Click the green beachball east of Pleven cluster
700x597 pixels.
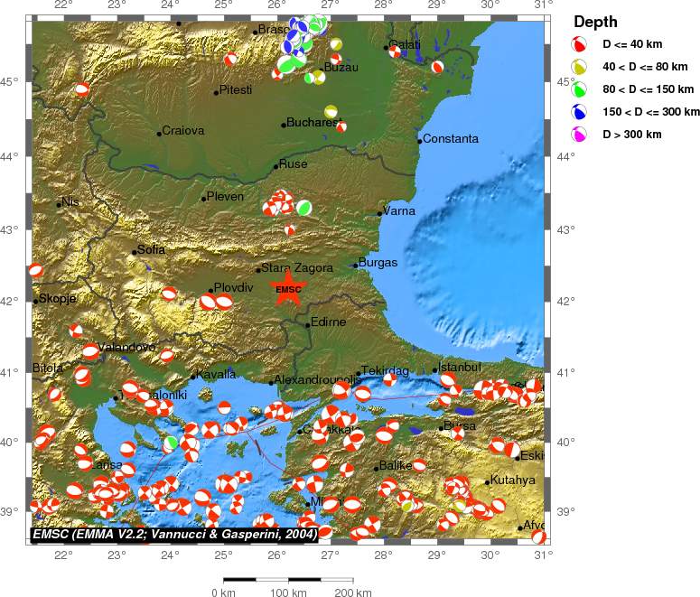click(x=304, y=208)
